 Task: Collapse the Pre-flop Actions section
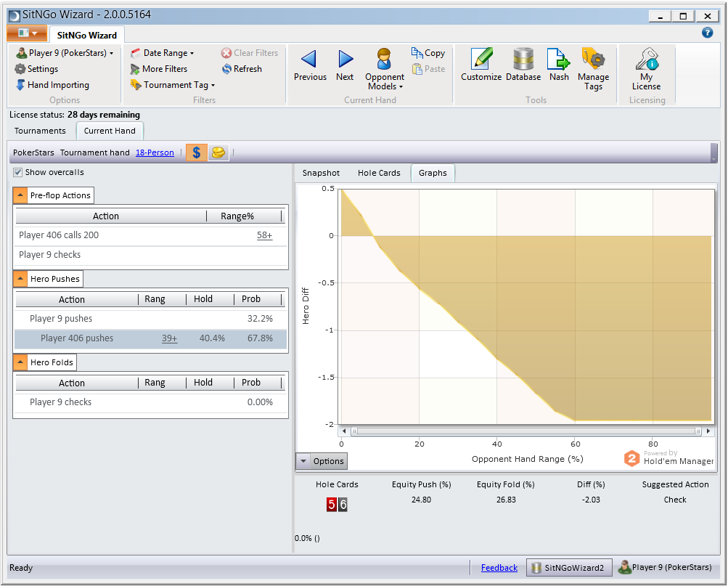coord(20,195)
